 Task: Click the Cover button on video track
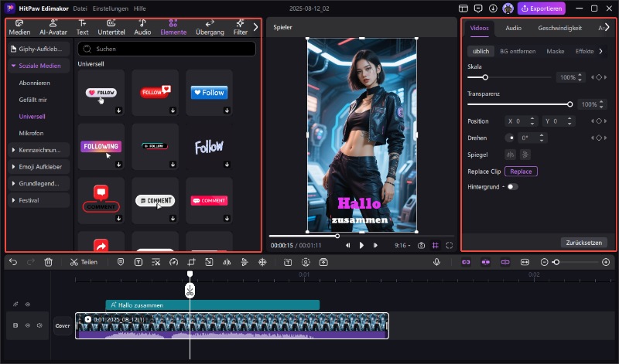63,326
